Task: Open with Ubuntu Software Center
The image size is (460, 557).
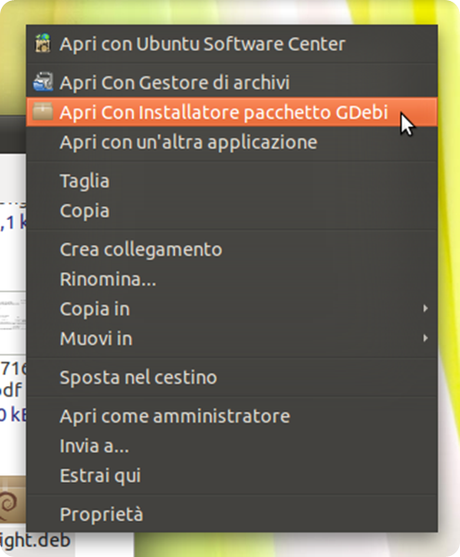Action: coord(232,44)
